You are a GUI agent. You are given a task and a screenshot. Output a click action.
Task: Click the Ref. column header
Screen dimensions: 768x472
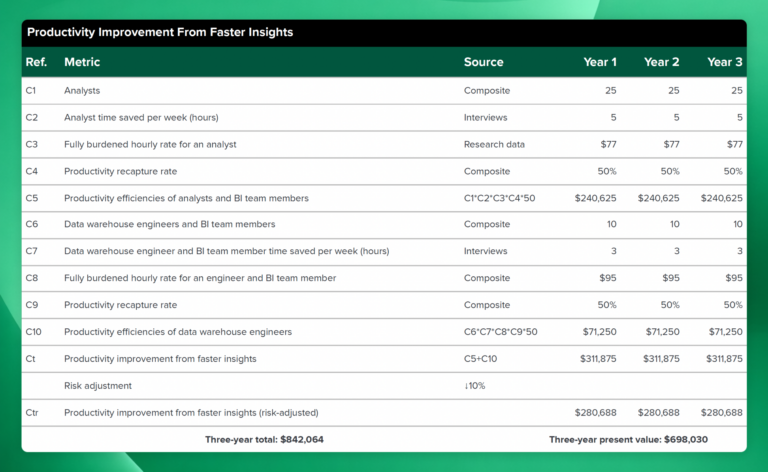pos(36,62)
